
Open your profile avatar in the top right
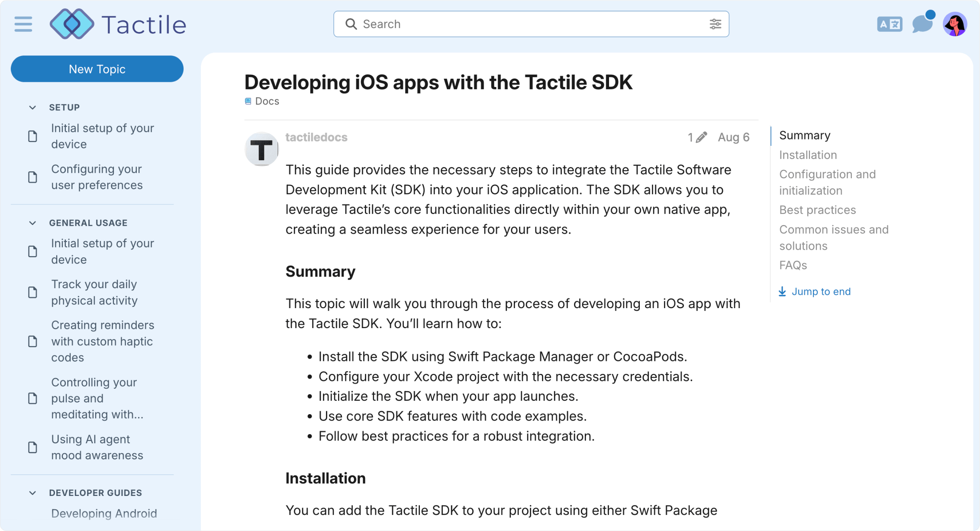tap(955, 24)
